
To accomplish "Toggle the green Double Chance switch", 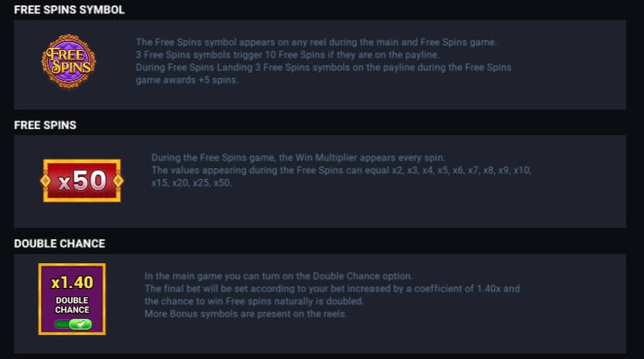I will tap(73, 324).
